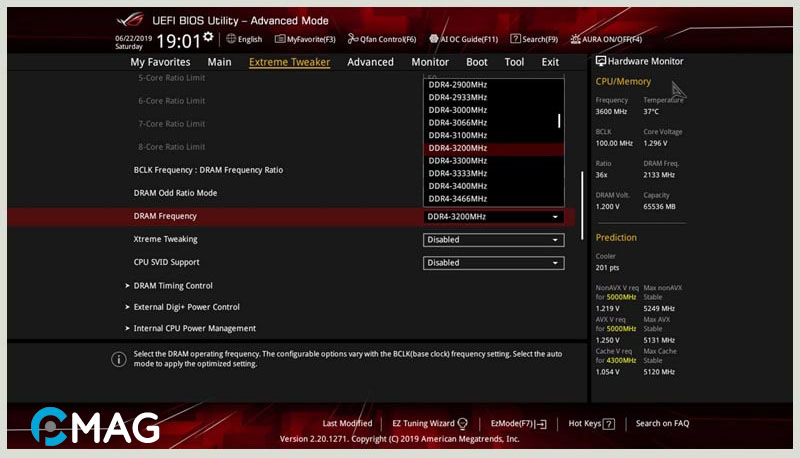Choose DDR4-3400MHz from list
The height and width of the screenshot is (458, 800).
493,186
